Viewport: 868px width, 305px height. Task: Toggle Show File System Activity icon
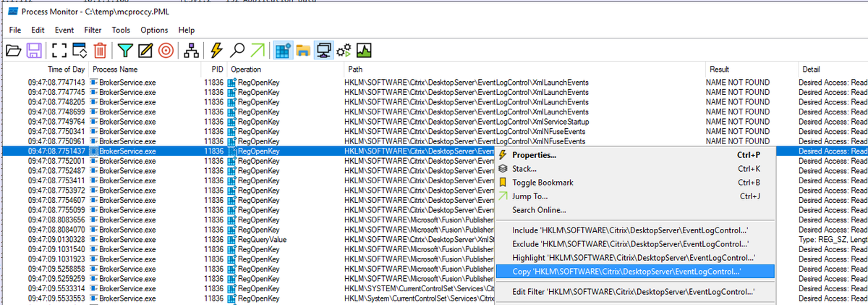click(304, 50)
